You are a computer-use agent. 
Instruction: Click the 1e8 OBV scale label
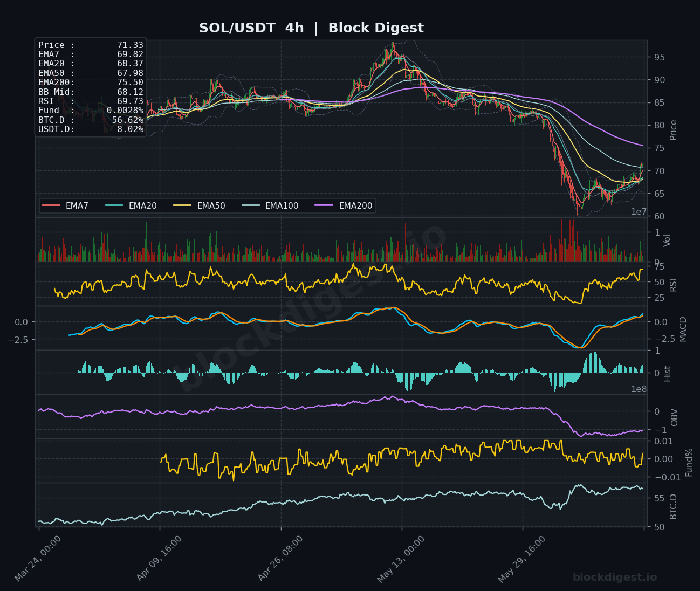(x=639, y=389)
